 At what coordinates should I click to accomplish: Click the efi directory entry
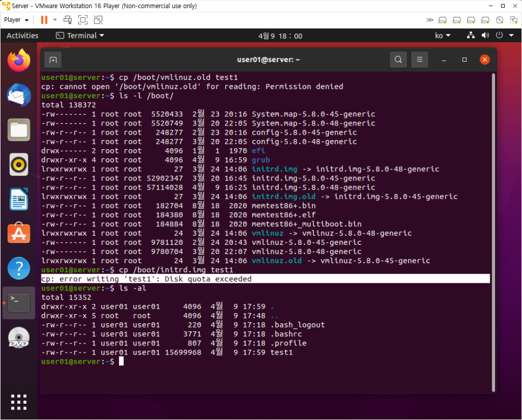pos(258,151)
